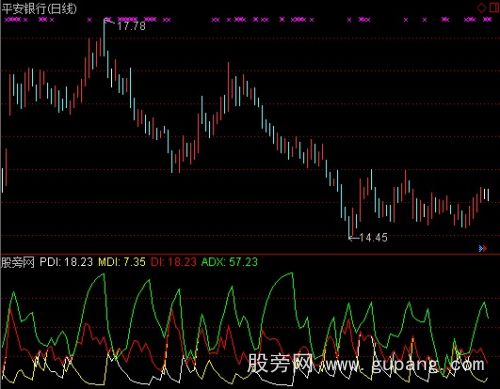Click the 17.78 high price label
500x389 pixels.
click(x=131, y=26)
